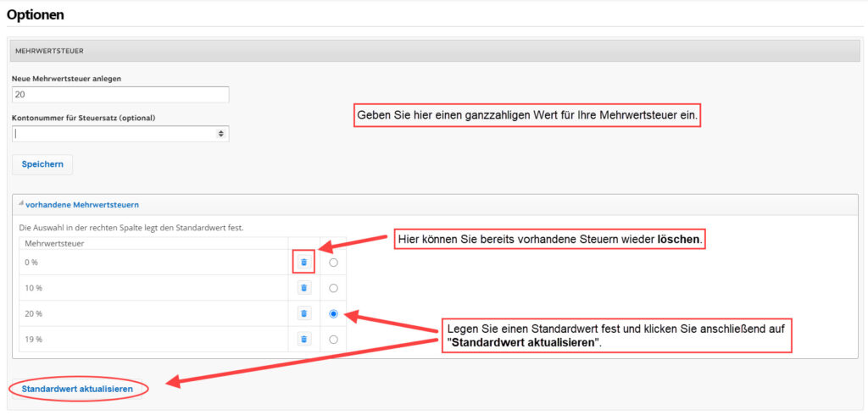Set 0 % as default tax
868x415 pixels.
333,263
